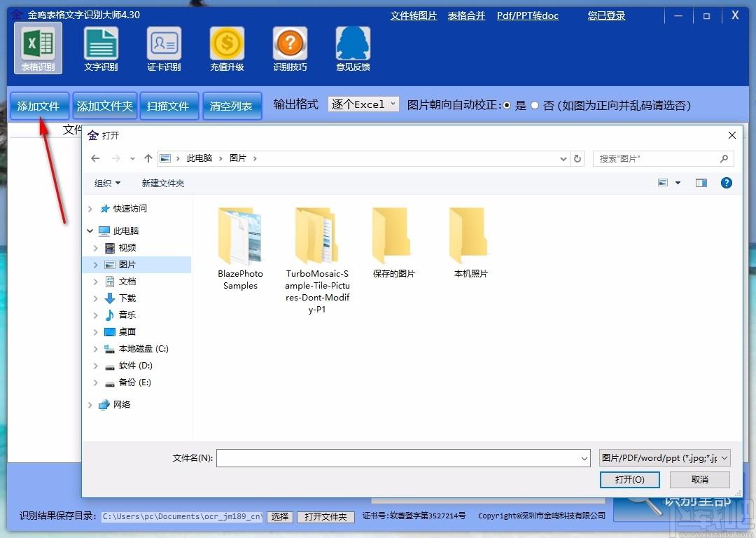Open the file type filter dropdown

[x=665, y=458]
